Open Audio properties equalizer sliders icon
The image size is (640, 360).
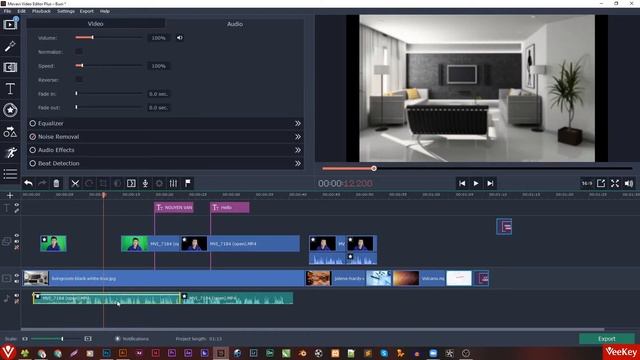173,183
